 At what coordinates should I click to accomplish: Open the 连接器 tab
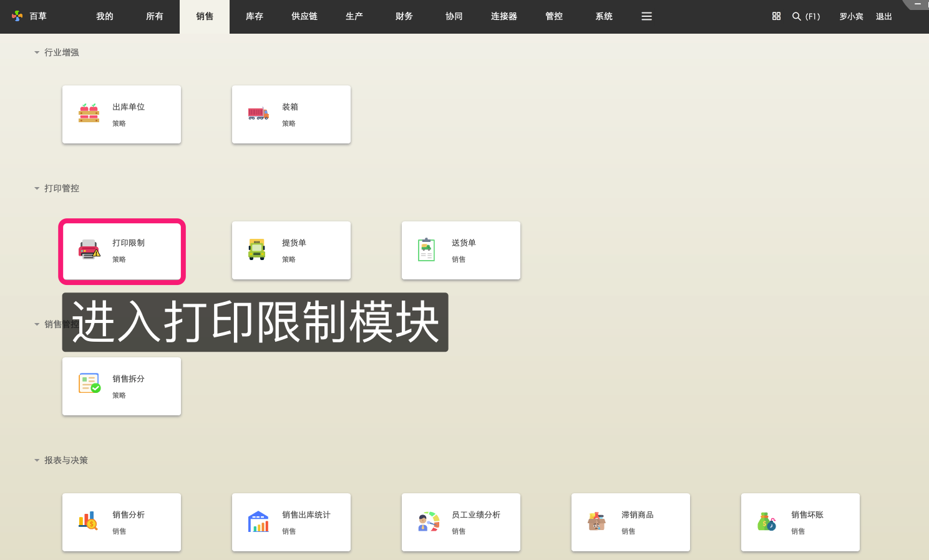[x=504, y=16]
